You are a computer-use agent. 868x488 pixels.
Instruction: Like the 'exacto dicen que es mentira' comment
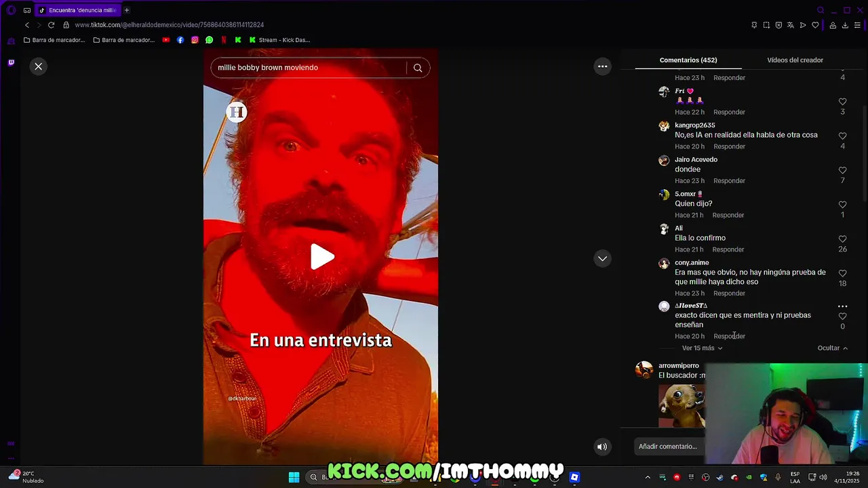(842, 317)
